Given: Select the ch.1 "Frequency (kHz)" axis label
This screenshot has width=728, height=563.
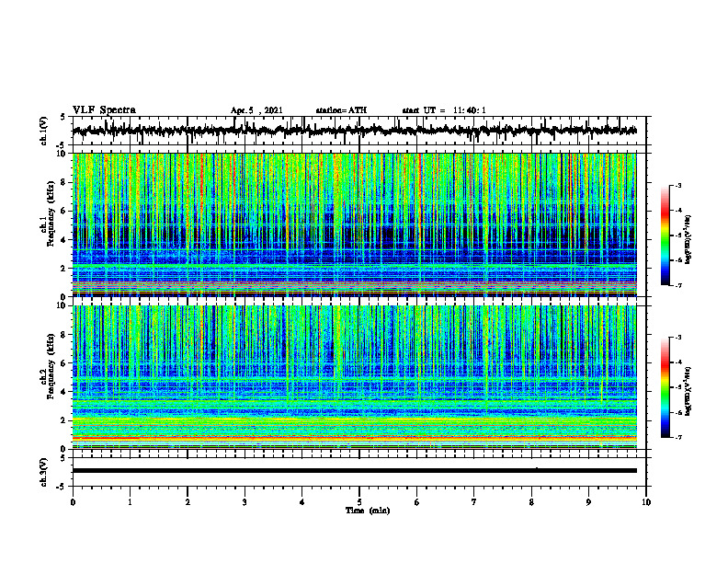Looking at the screenshot, I should [51, 213].
